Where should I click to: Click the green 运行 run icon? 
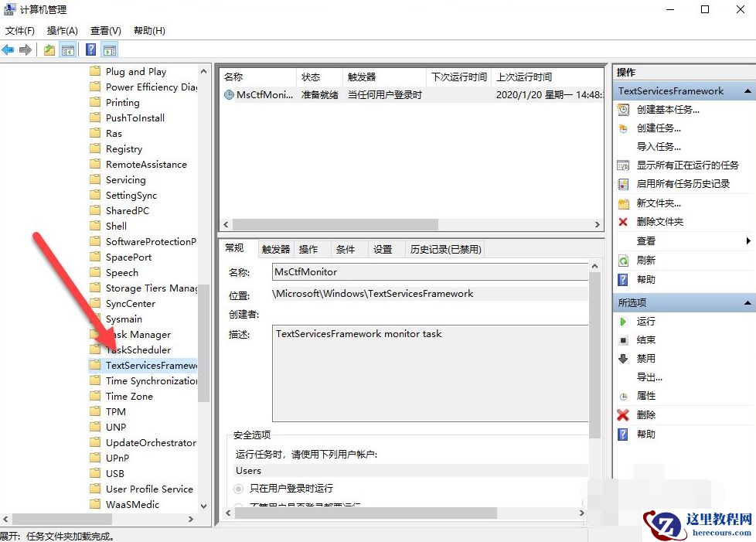coord(625,321)
